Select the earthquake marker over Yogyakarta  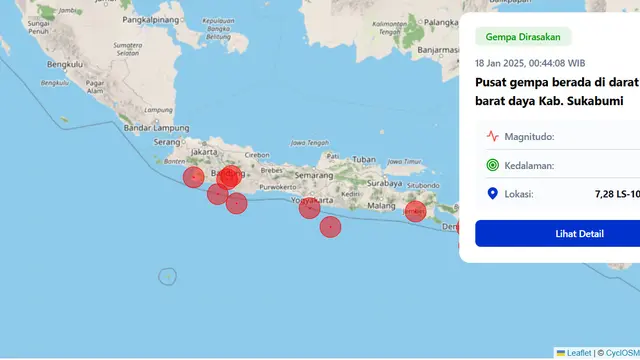click(309, 208)
